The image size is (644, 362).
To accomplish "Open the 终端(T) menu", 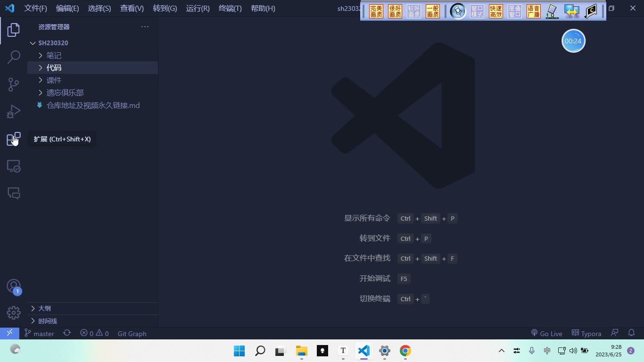I will pyautogui.click(x=230, y=8).
